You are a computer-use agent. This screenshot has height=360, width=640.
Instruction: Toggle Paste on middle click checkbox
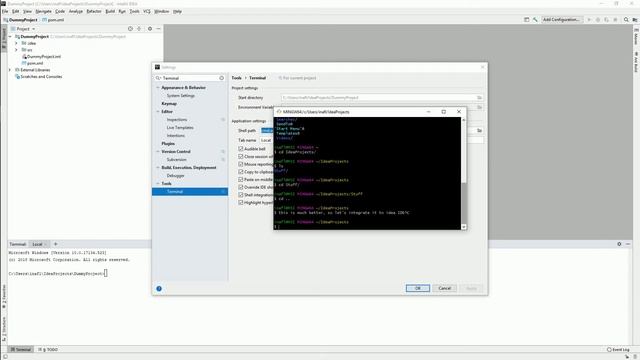click(x=241, y=180)
